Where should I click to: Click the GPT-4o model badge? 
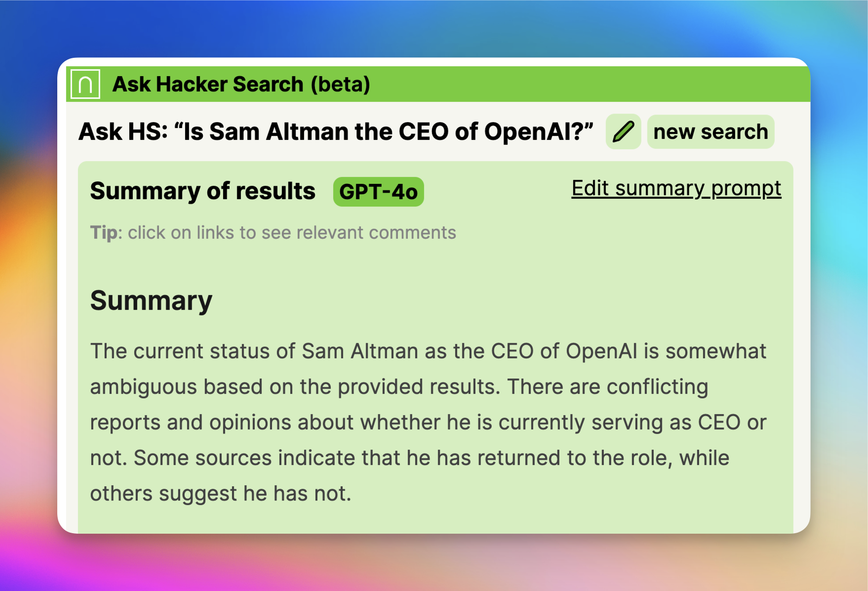point(378,192)
